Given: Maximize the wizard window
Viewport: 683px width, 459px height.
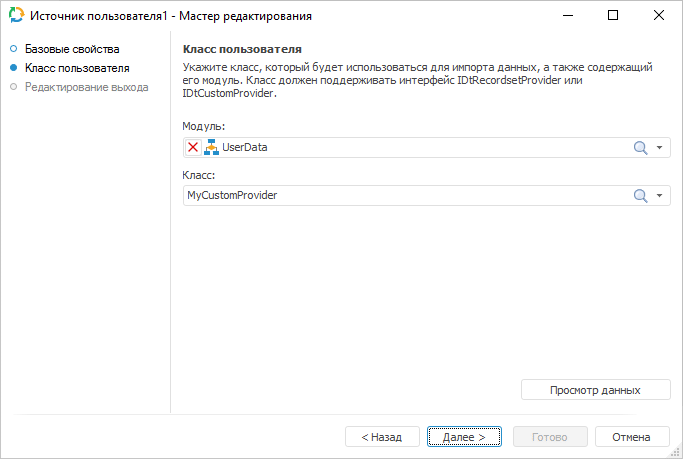Looking at the screenshot, I should (613, 16).
